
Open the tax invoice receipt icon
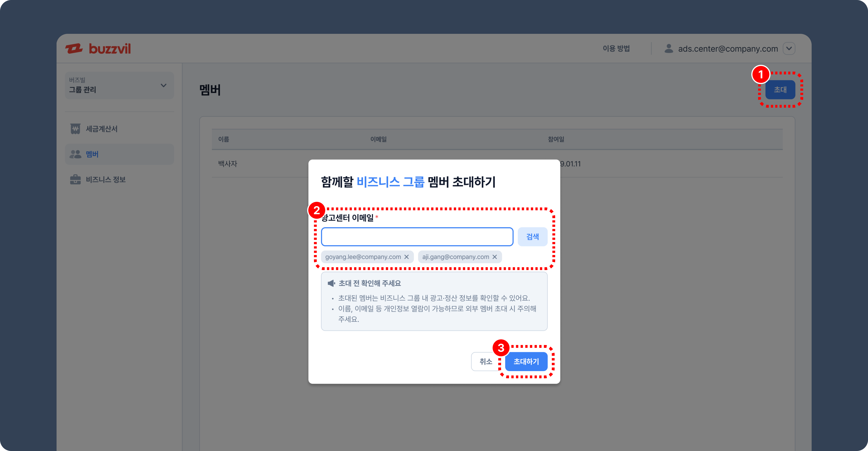pyautogui.click(x=75, y=129)
